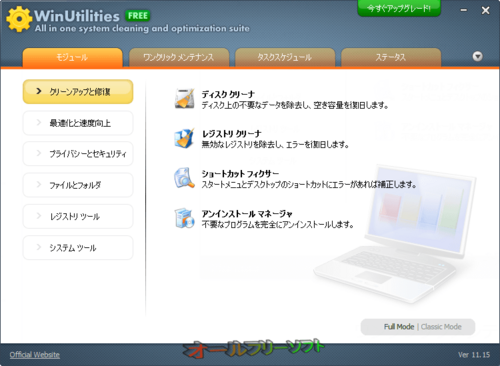
Task: Open ファイルとフォルダ category
Action: coord(78,185)
